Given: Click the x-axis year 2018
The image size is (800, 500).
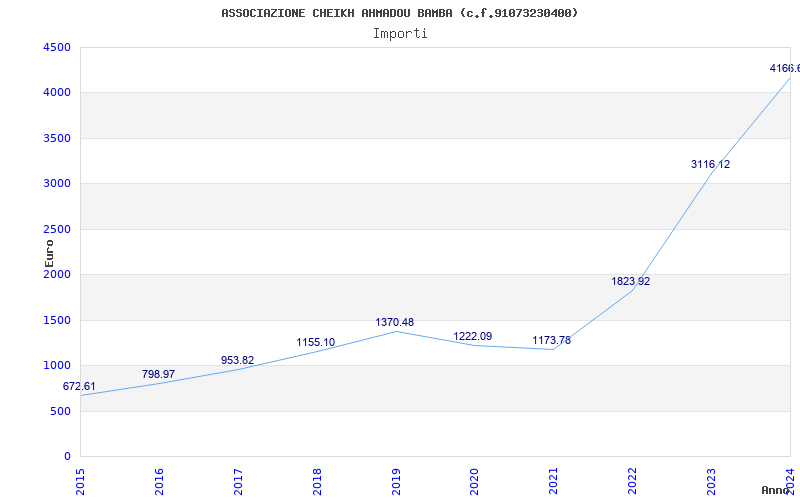Looking at the screenshot, I should point(317,482).
